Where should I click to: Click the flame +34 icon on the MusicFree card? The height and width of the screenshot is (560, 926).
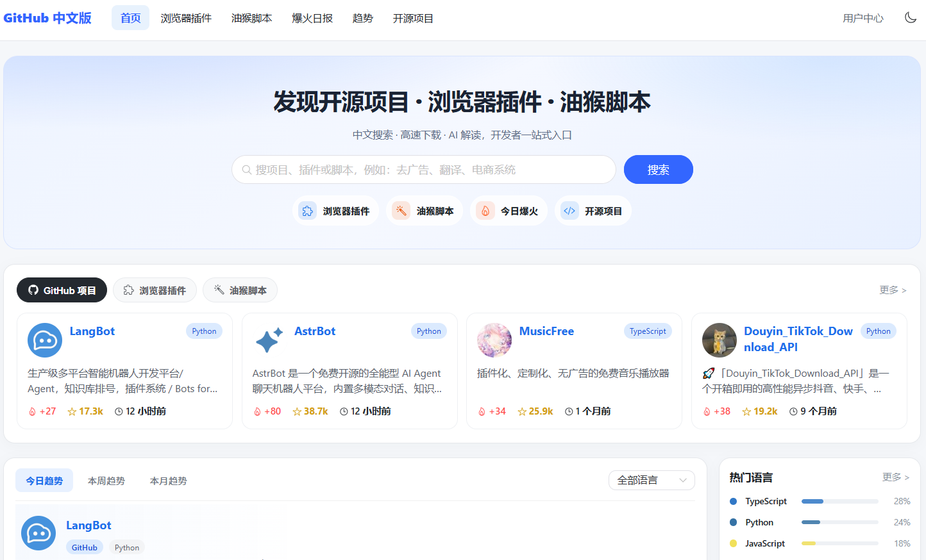click(482, 411)
